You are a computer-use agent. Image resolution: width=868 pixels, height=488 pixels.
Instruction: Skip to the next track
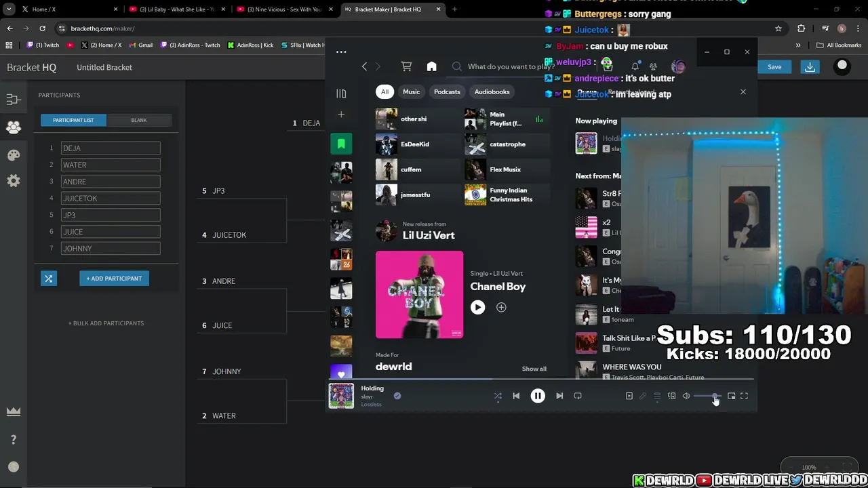click(559, 396)
